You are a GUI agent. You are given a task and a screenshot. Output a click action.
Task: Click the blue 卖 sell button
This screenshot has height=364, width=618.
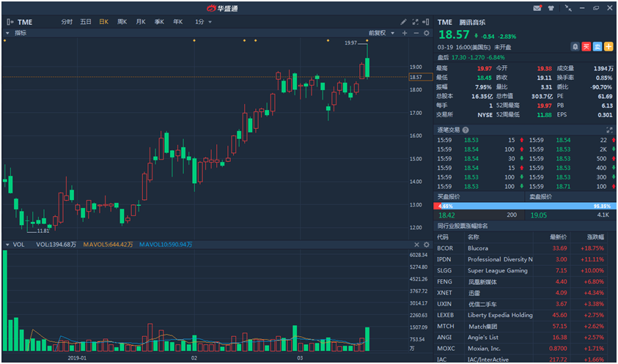[x=597, y=46]
